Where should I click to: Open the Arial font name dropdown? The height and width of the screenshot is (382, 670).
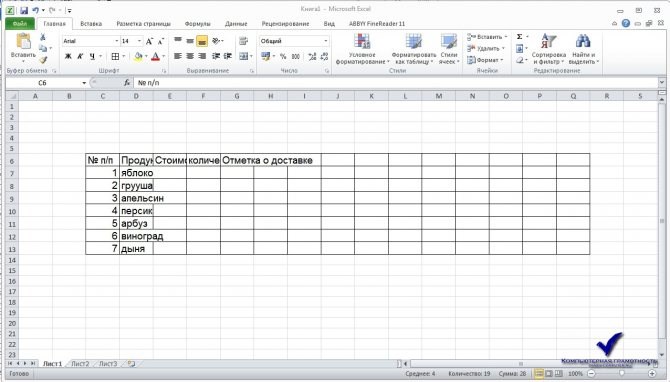[x=117, y=41]
